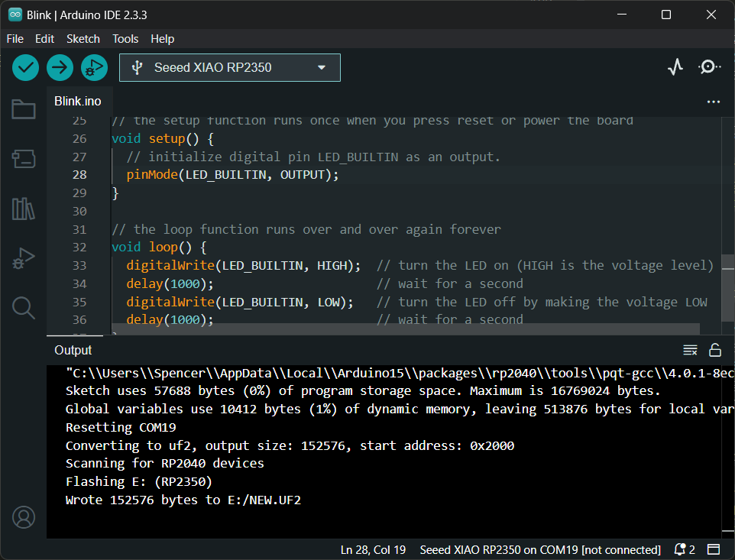This screenshot has width=735, height=560.
Task: Click line number 28 in the gutter
Action: (x=79, y=175)
